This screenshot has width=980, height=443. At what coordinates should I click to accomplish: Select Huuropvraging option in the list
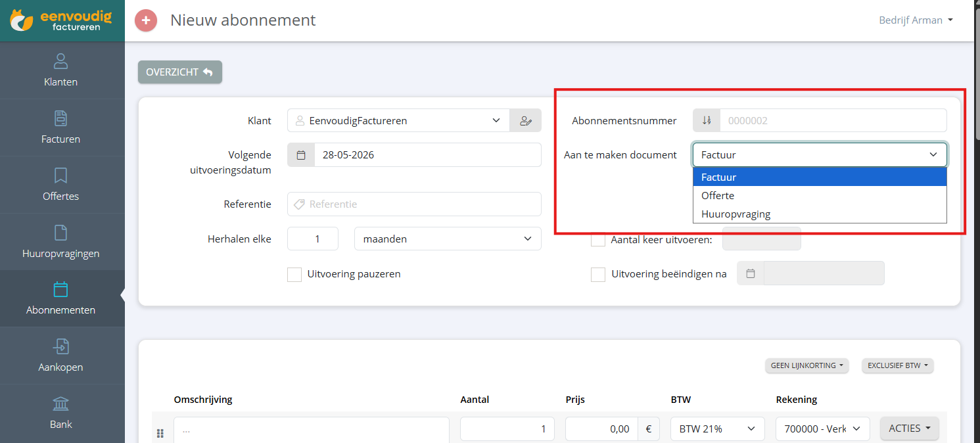[x=820, y=214]
